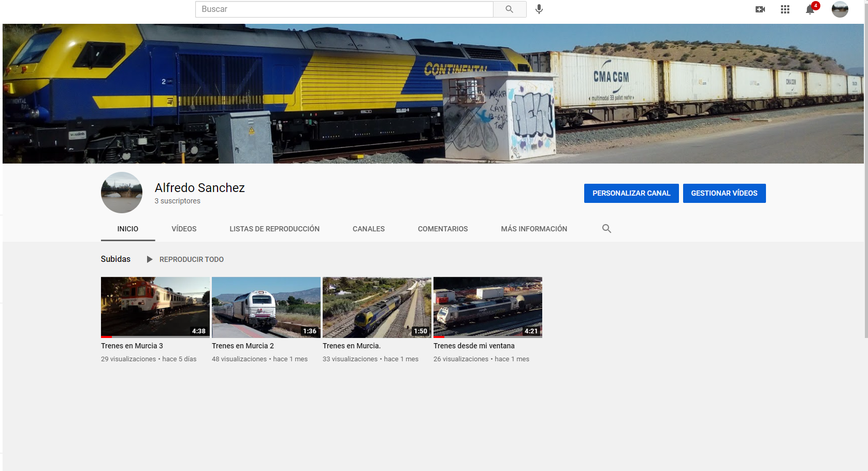
Task: Click the title Trenes desde mi ventana
Action: 474,346
